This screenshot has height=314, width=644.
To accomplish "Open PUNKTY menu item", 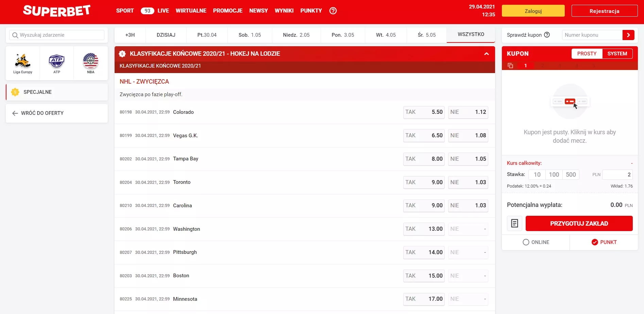I will point(311,11).
